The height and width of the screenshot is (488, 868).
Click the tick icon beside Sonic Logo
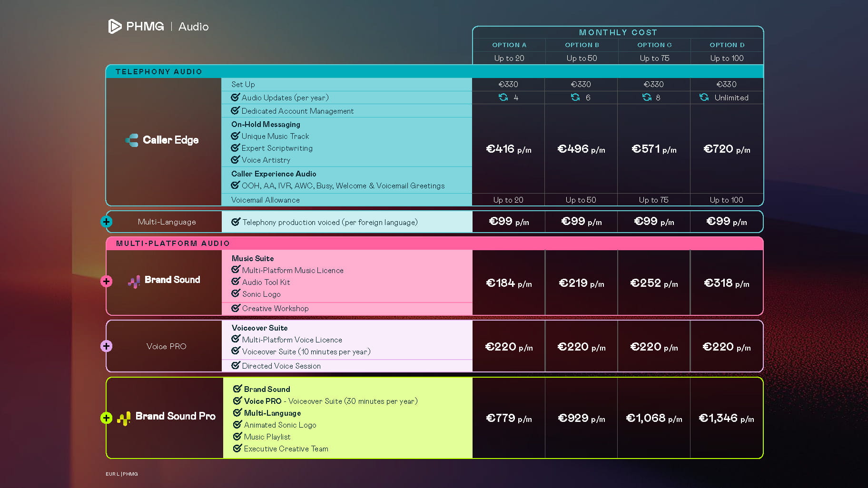(236, 293)
